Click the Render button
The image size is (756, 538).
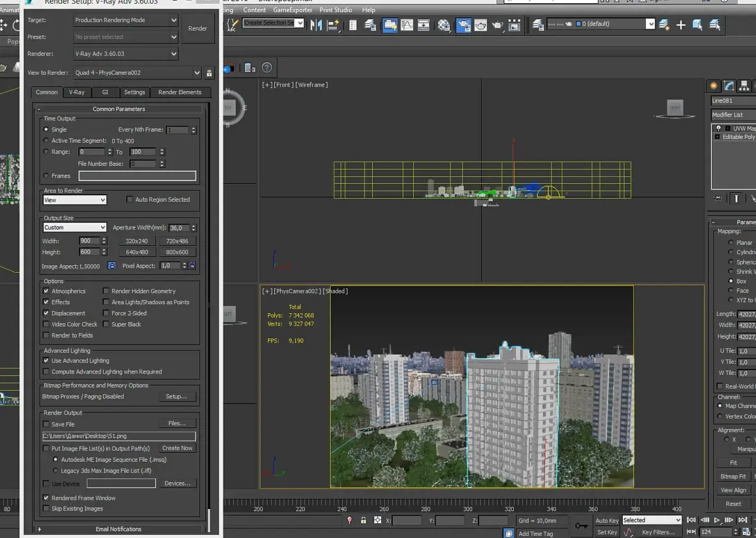point(197,29)
